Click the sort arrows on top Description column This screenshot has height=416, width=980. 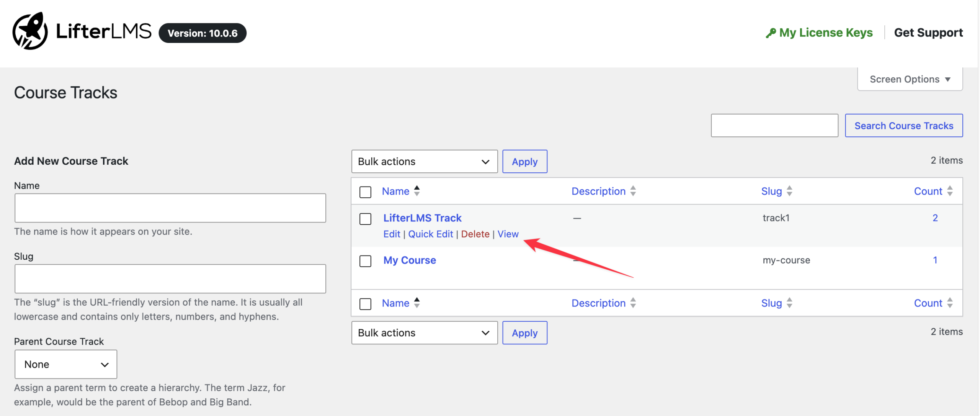[633, 191]
